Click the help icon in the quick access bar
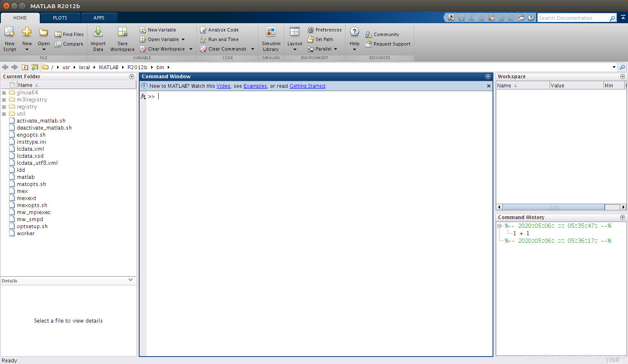 coord(531,18)
